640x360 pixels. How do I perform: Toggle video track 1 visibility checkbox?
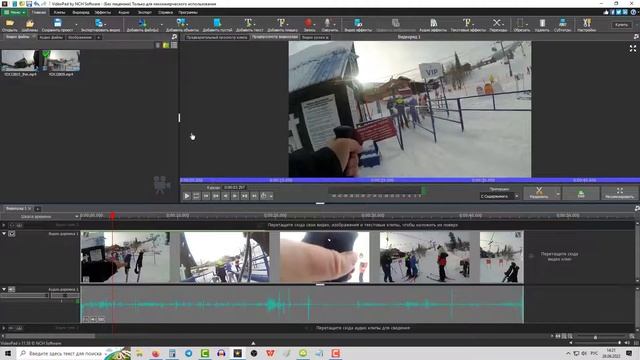click(12, 233)
